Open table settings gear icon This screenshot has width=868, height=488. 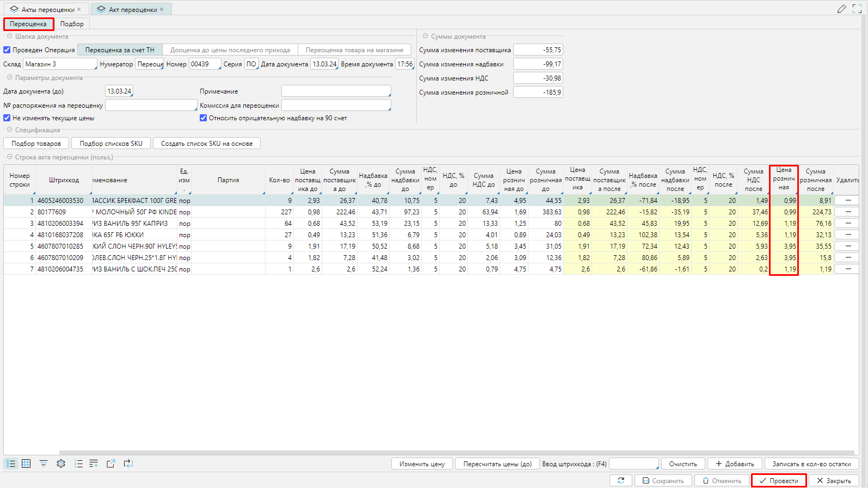tap(61, 464)
